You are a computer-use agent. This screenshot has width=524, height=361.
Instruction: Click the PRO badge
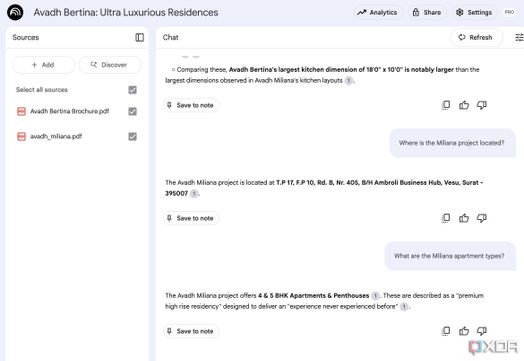click(509, 12)
